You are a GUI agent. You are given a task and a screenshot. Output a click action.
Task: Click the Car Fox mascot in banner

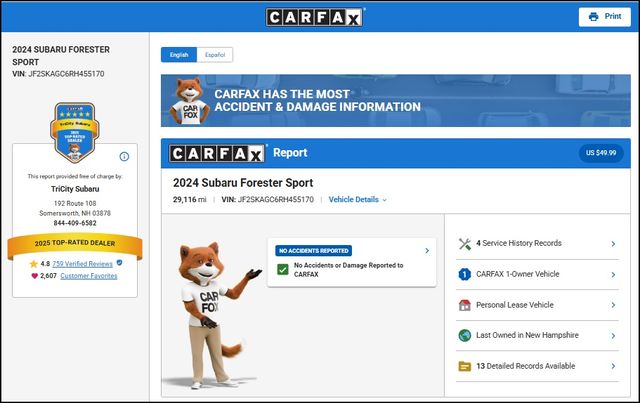[x=189, y=100]
